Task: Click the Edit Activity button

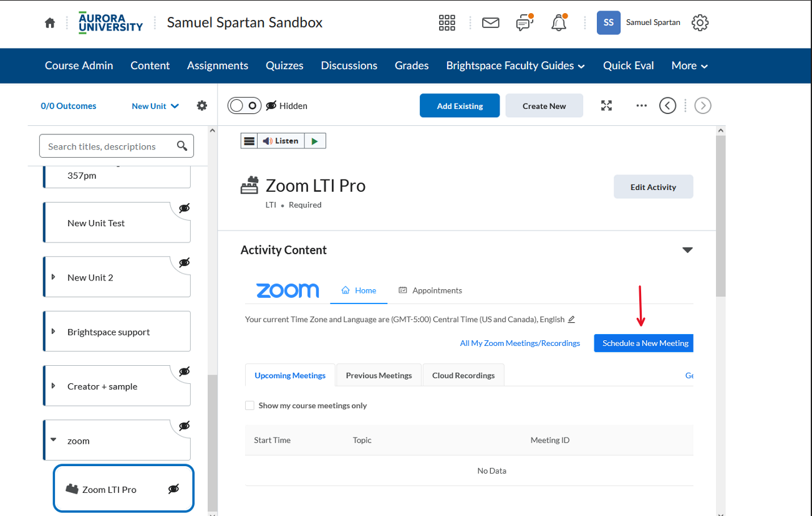Action: (x=653, y=187)
